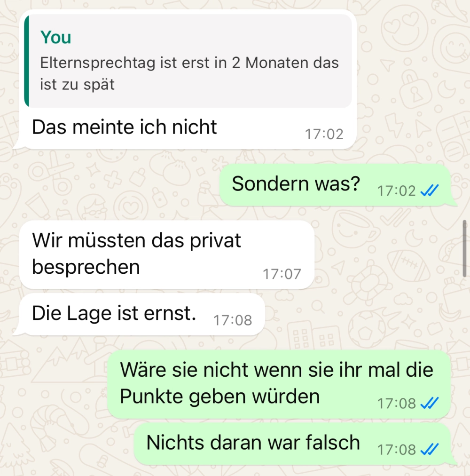Click the 17:07 timestamp
Screen dimensions: 470x476
282,274
